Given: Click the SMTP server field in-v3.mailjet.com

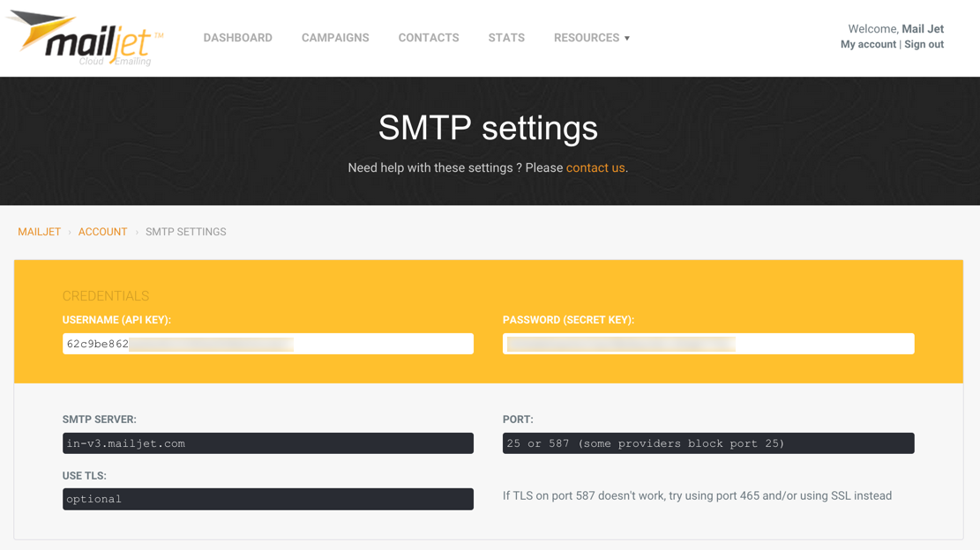Looking at the screenshot, I should point(268,443).
